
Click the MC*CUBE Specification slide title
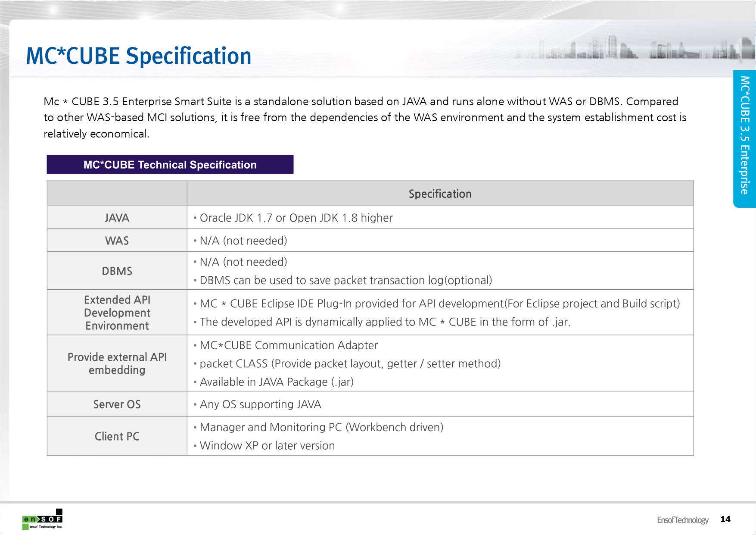pyautogui.click(x=138, y=56)
